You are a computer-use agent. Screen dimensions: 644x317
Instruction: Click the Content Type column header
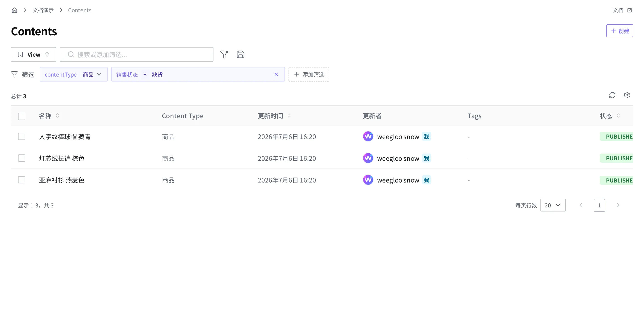182,116
